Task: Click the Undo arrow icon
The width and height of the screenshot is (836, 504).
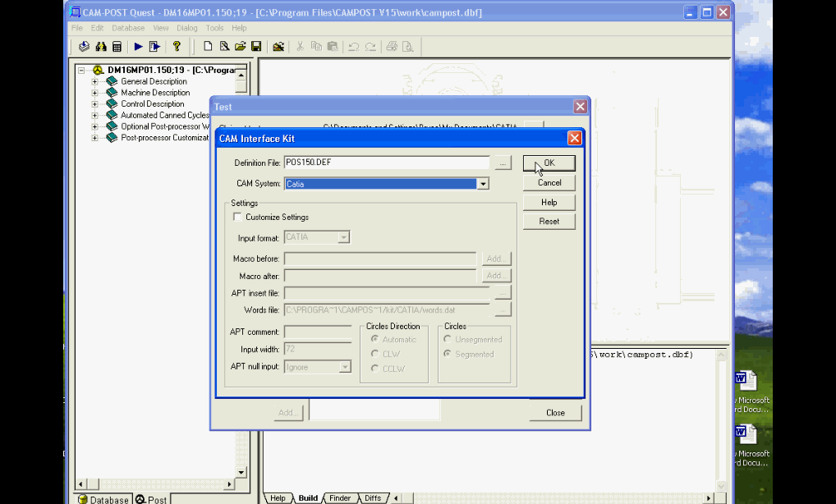Action: (353, 46)
